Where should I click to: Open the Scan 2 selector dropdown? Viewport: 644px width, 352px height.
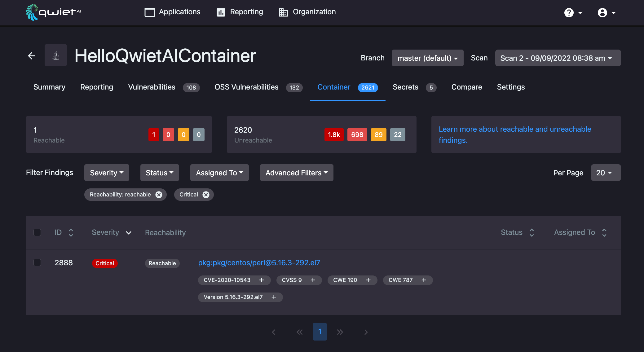pyautogui.click(x=558, y=58)
